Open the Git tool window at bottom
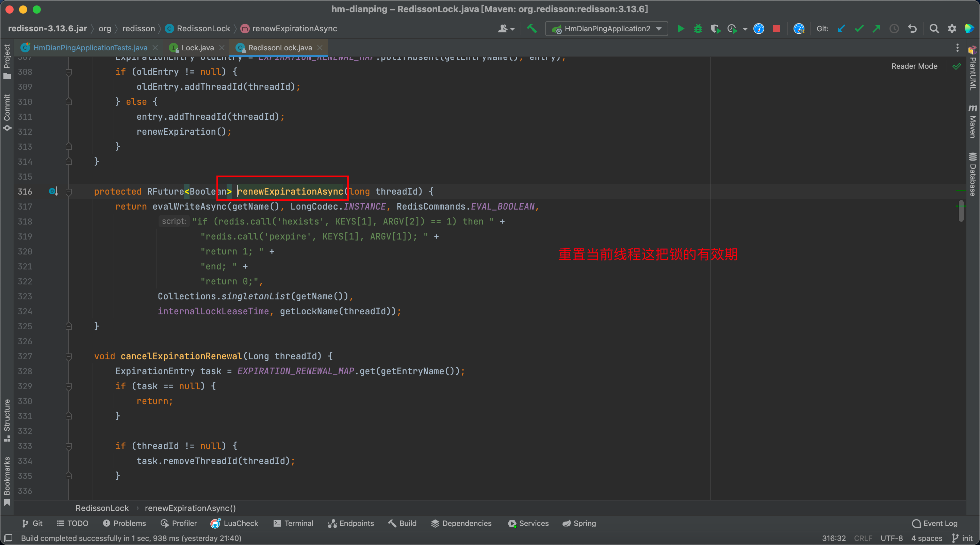This screenshot has width=980, height=545. 32,523
